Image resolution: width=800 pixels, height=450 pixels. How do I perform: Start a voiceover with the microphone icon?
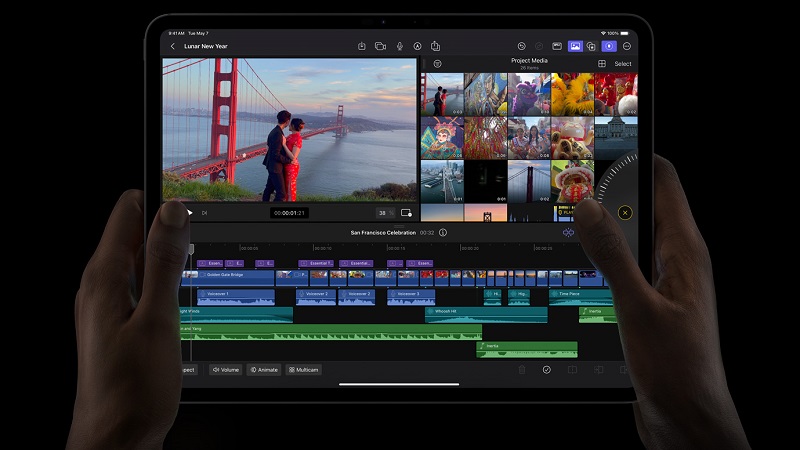click(399, 46)
